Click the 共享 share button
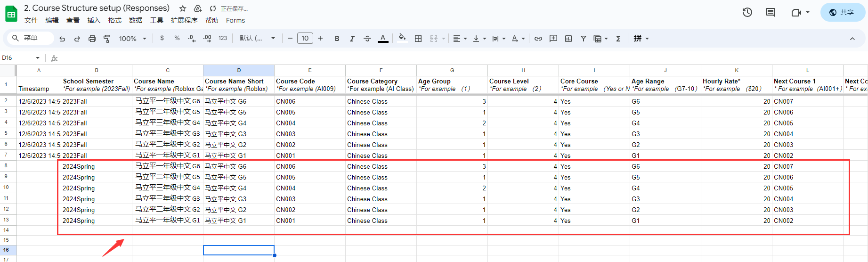This screenshot has width=868, height=262. (842, 13)
